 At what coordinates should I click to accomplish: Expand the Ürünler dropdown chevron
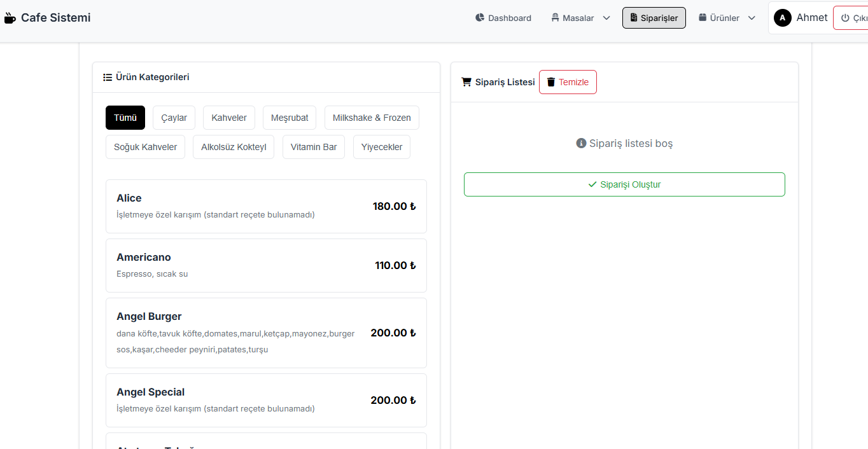pos(752,18)
